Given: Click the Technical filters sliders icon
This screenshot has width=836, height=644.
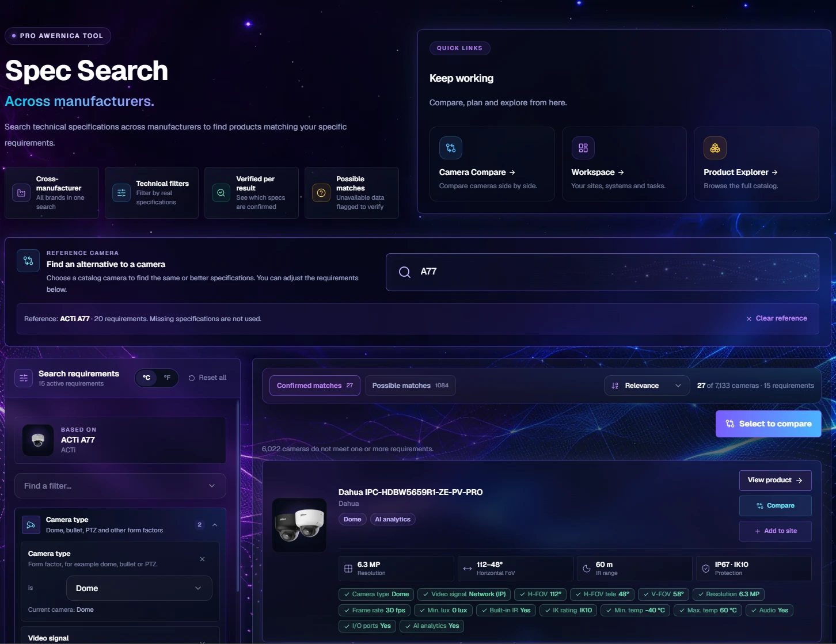Looking at the screenshot, I should pos(121,193).
